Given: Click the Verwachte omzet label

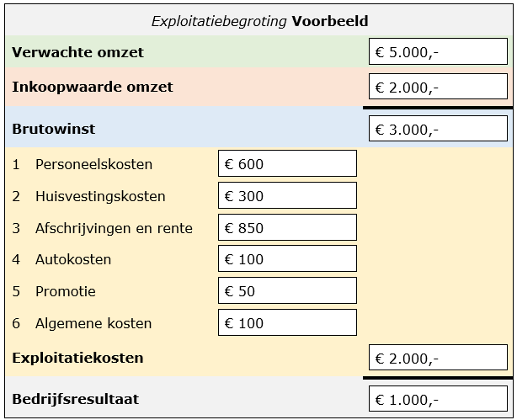Looking at the screenshot, I should [x=77, y=52].
